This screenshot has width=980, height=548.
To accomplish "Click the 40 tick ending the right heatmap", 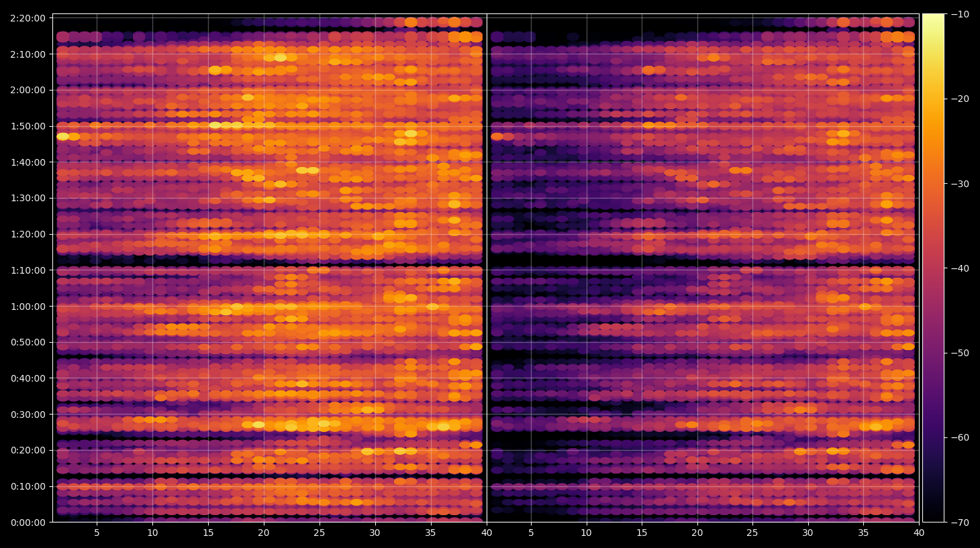I will 919,533.
